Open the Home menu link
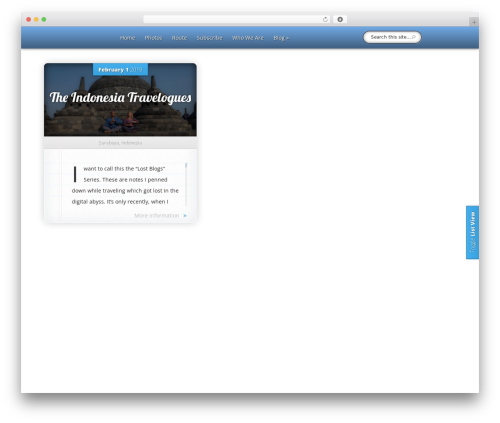500x423 pixels. click(127, 38)
